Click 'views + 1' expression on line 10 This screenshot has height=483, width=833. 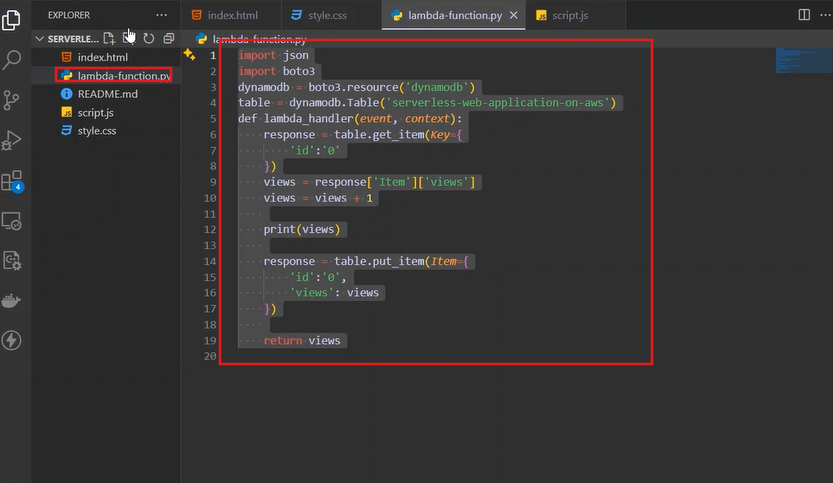coord(344,198)
